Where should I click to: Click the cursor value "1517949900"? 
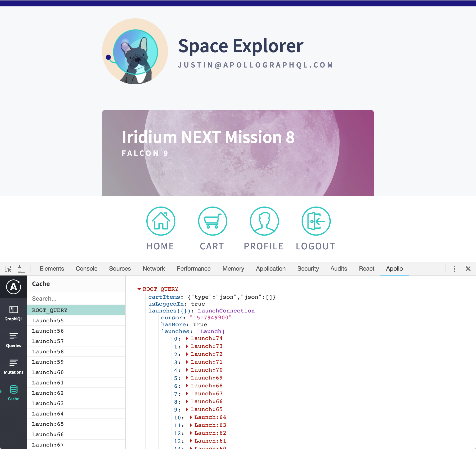(x=211, y=318)
